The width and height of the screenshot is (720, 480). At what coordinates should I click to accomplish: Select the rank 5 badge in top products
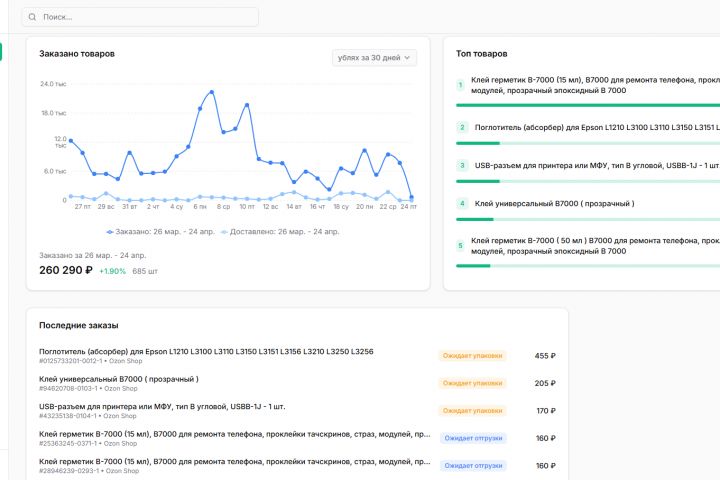(x=461, y=246)
